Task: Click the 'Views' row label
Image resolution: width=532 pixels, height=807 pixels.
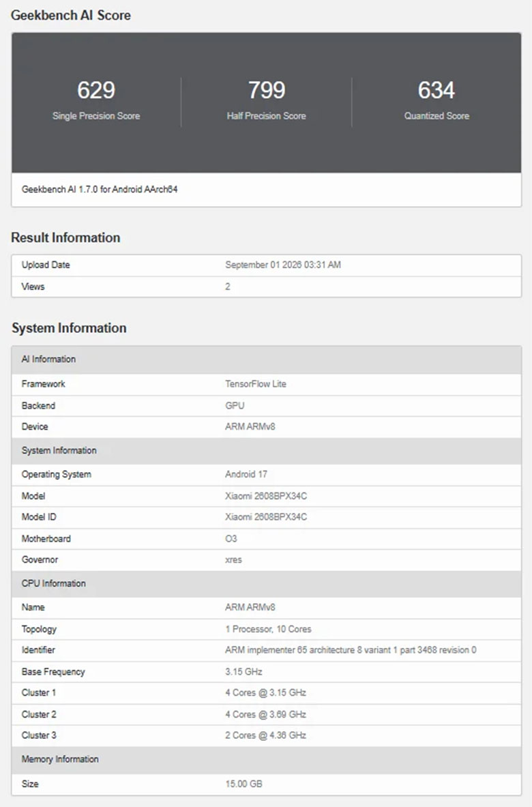Action: [x=33, y=287]
